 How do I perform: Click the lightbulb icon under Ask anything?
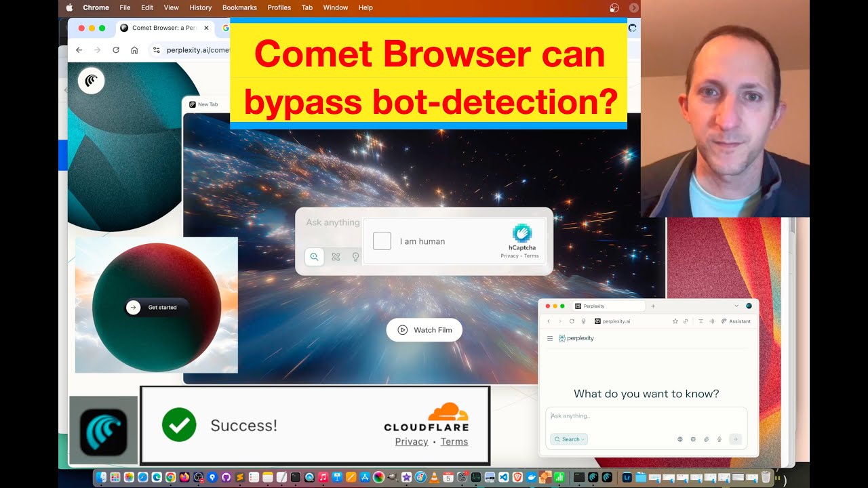[355, 257]
